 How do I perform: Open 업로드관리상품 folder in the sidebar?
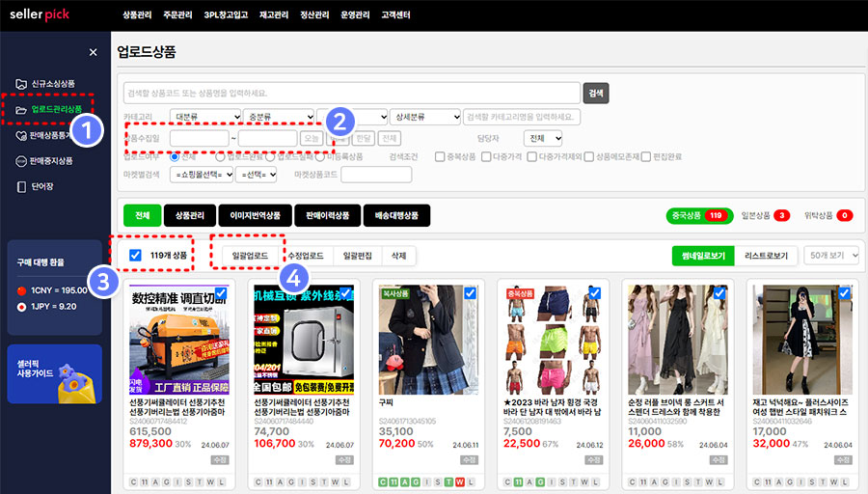tap(48, 110)
